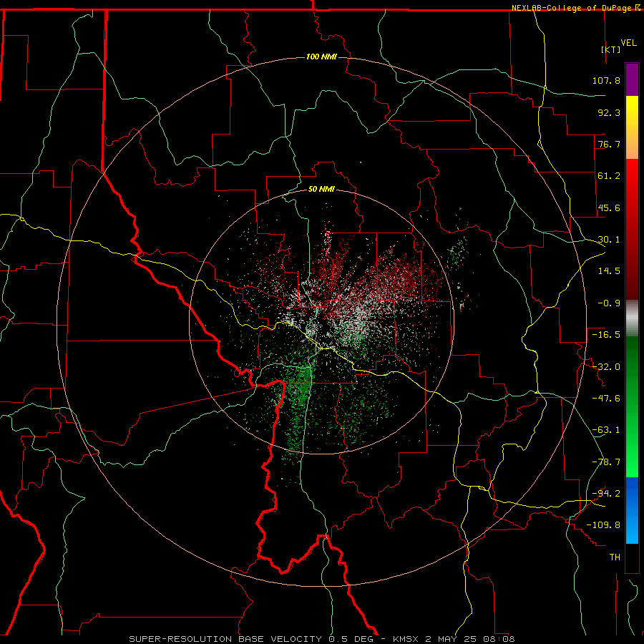Click the 30.1 legend value
The width and height of the screenshot is (644, 644).
[x=609, y=240]
